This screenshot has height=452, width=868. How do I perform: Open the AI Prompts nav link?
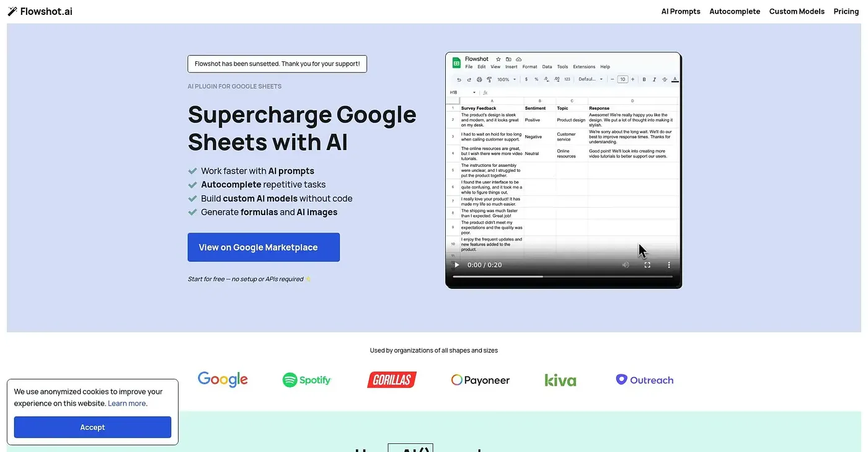pyautogui.click(x=681, y=11)
